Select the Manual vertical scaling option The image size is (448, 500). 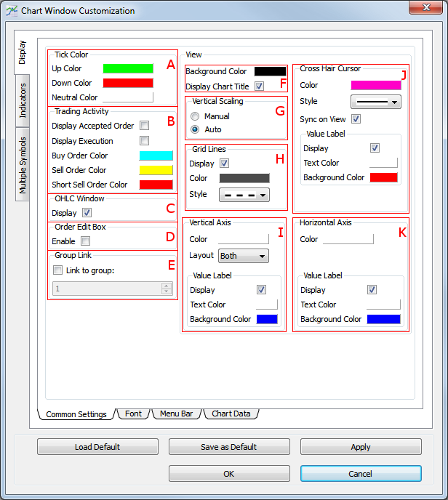click(x=194, y=116)
